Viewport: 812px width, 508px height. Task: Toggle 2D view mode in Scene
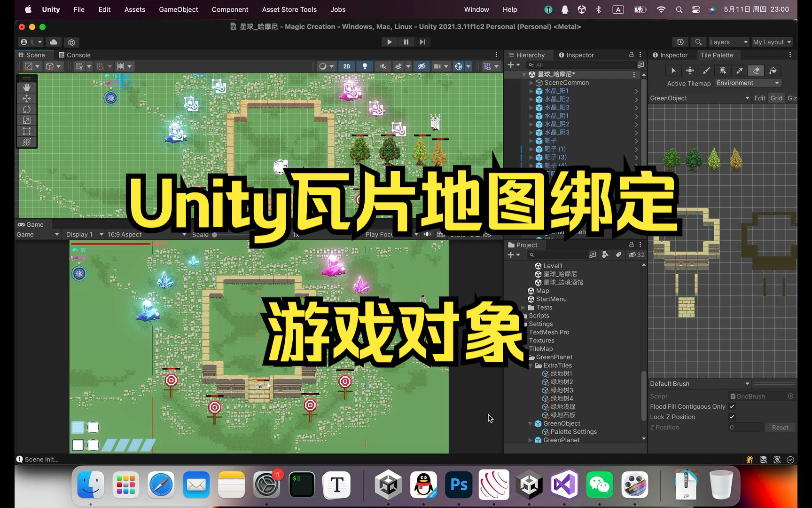(347, 66)
